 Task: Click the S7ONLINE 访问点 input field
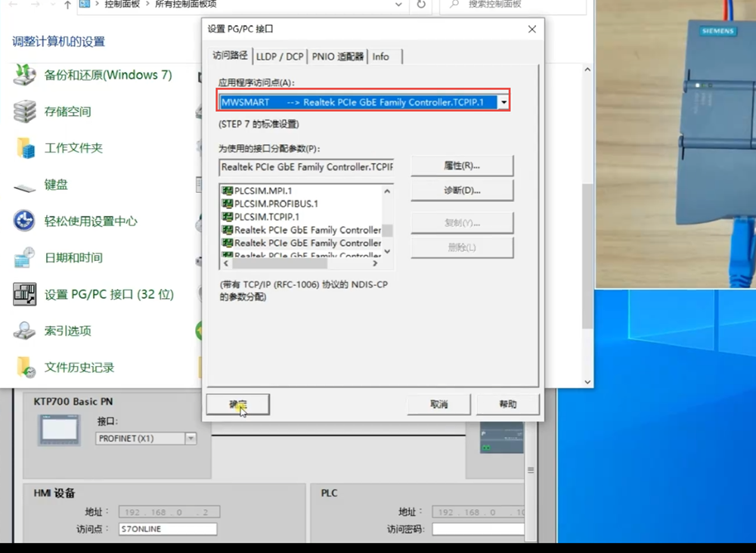pos(167,530)
